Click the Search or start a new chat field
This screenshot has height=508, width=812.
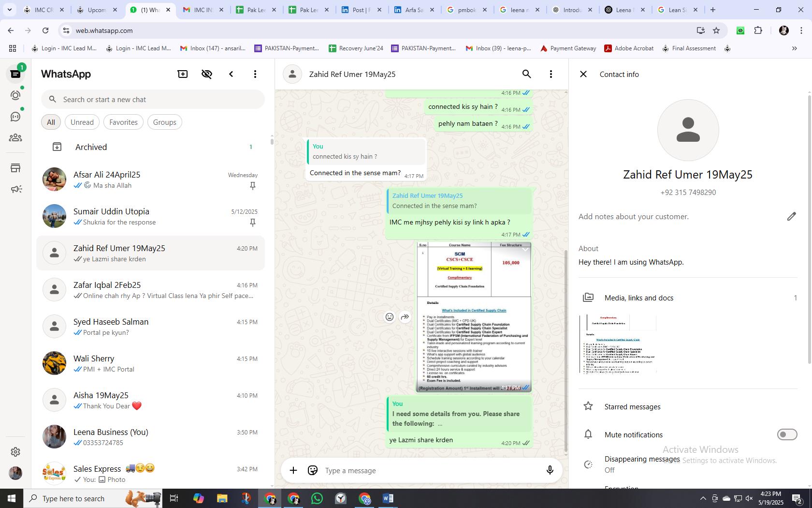tap(153, 99)
